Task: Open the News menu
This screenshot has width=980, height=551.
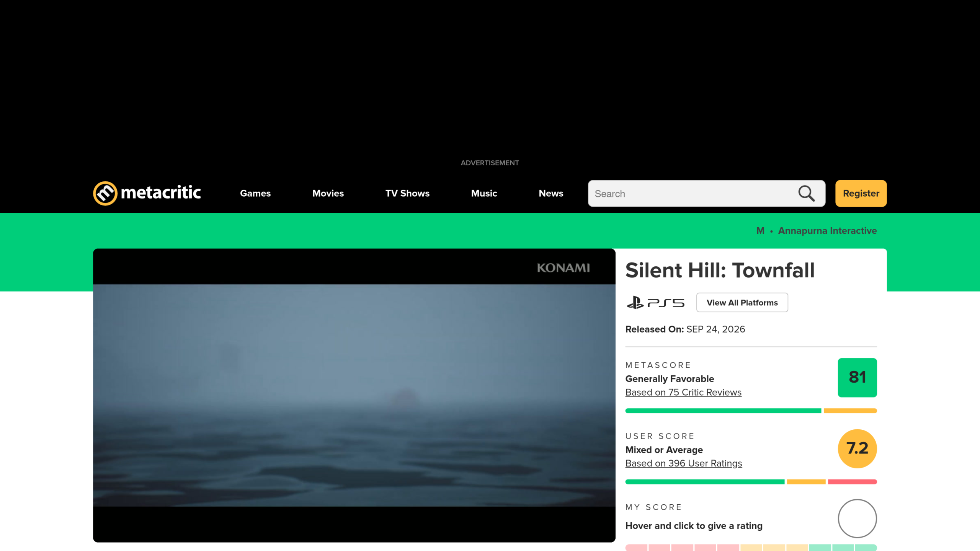Action: [551, 193]
